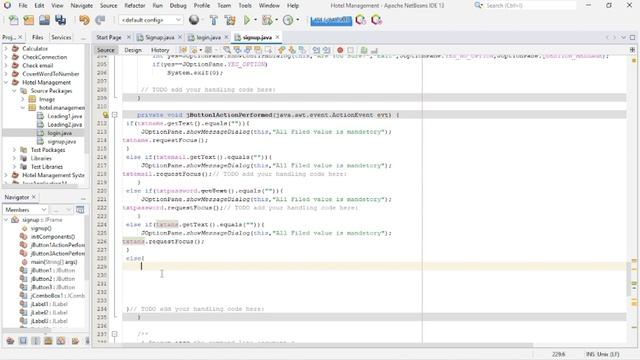Click the New File toolbar icon

(13, 20)
